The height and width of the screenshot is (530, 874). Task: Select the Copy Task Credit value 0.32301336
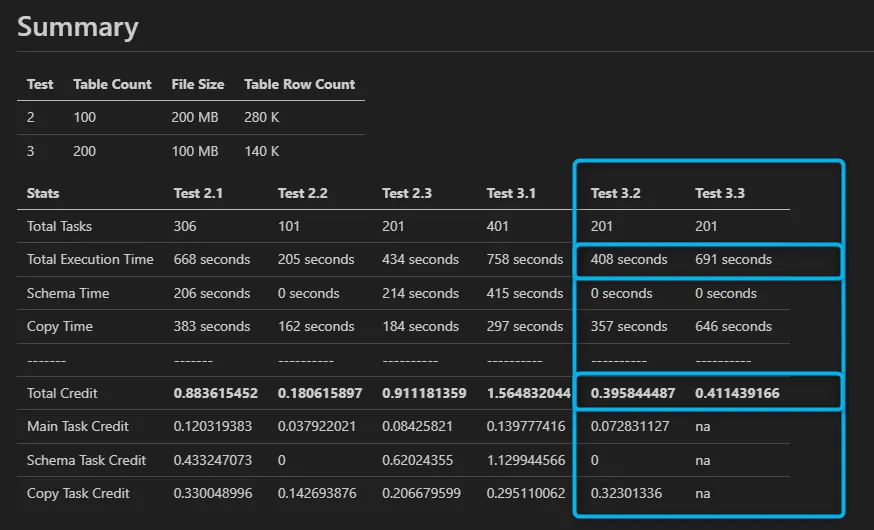628,493
